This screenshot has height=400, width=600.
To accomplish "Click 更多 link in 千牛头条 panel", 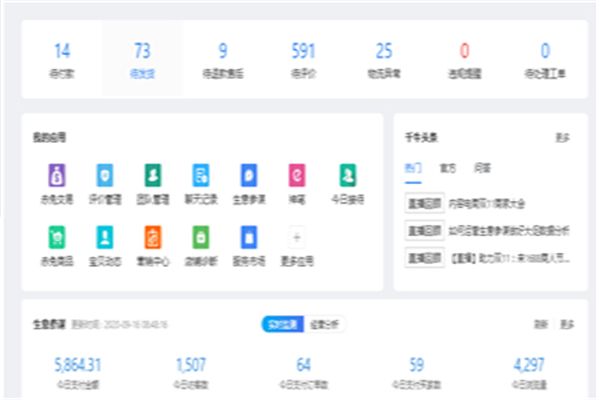I will (564, 138).
